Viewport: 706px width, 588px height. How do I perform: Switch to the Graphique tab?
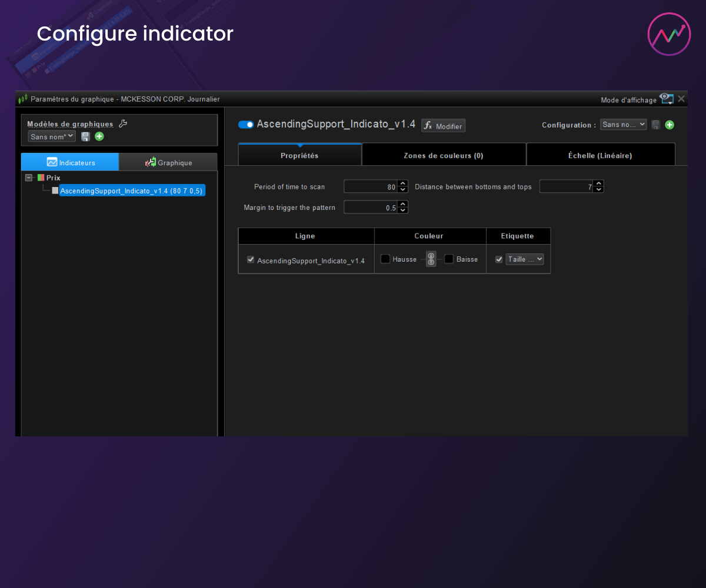tap(168, 163)
